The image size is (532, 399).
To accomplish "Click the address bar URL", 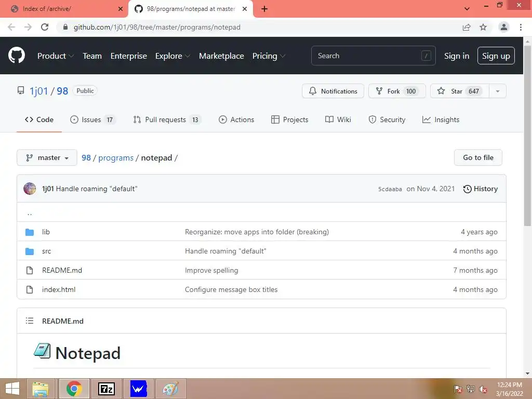I will [157, 27].
